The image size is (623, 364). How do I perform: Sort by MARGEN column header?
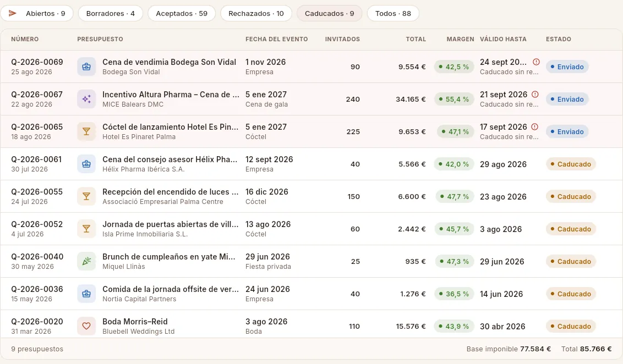click(460, 39)
